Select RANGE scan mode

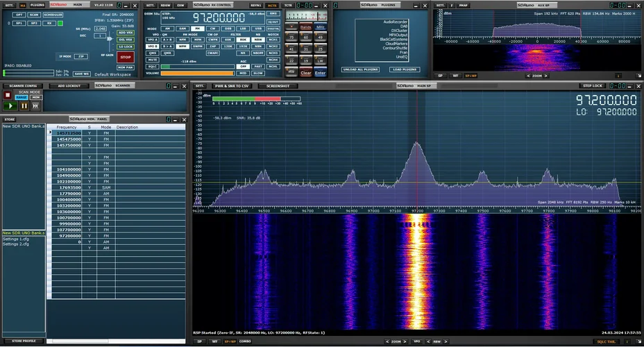tap(22, 97)
